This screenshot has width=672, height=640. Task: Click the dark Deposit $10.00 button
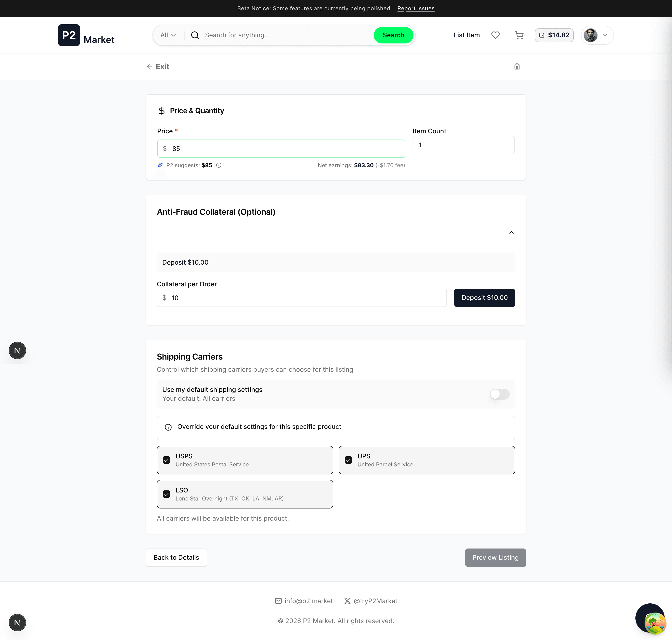[485, 298]
